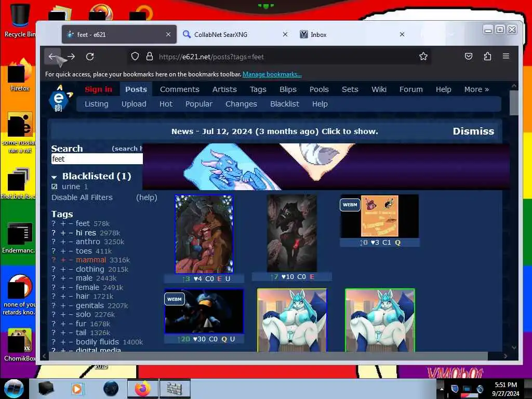Click the volume icon in system tray

480,389
